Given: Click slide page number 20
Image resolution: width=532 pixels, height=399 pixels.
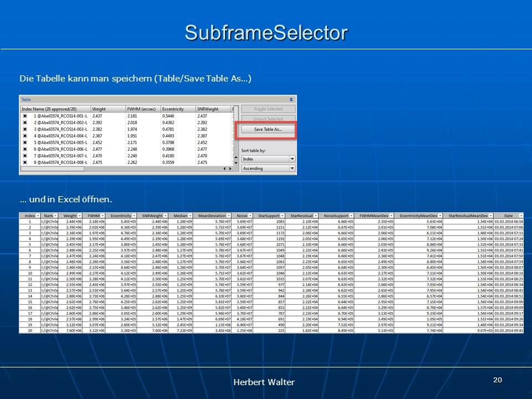Looking at the screenshot, I should 498,380.
